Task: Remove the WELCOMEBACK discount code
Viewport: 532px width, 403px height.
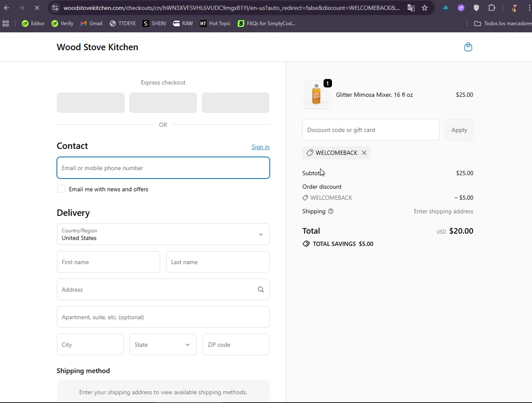Action: click(x=364, y=153)
